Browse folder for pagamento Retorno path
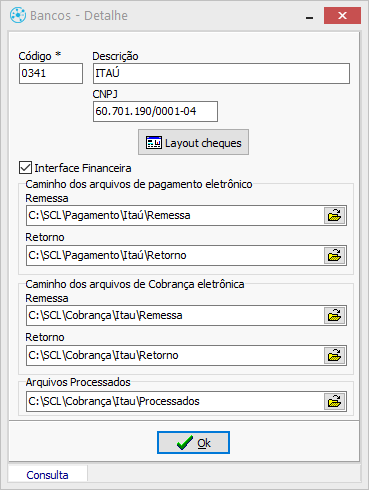This screenshot has height=490, width=369. [x=335, y=255]
